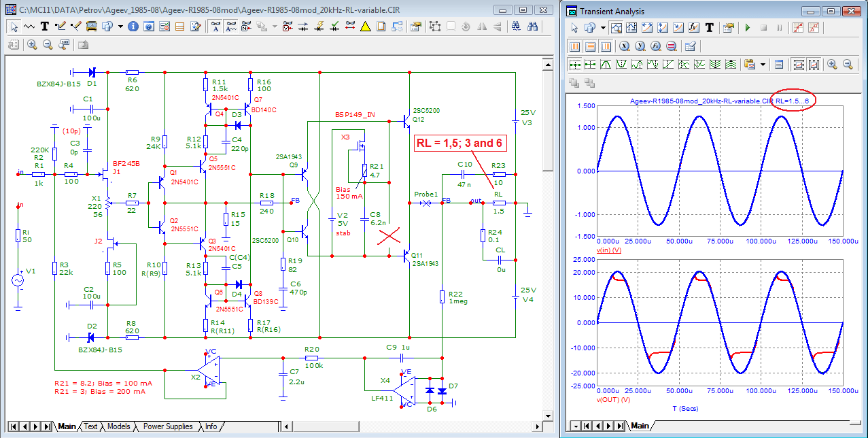Toggle the horizontal grid lines button
This screenshot has height=438, width=868.
[x=590, y=46]
